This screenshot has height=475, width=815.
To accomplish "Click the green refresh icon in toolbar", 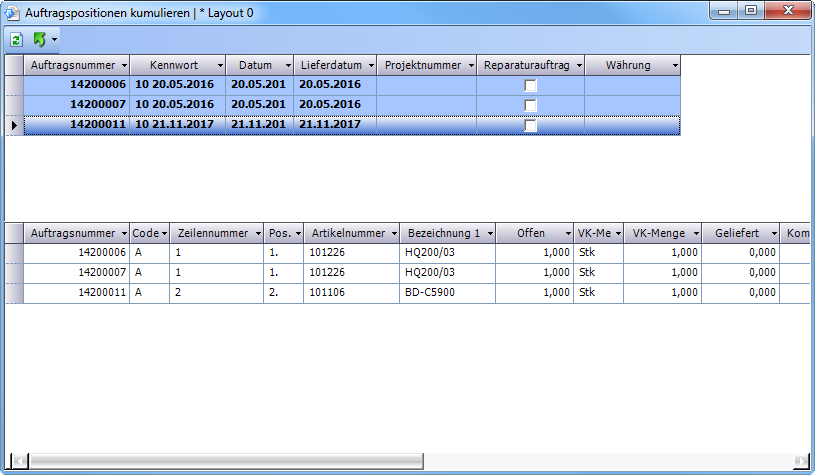I will (17, 39).
